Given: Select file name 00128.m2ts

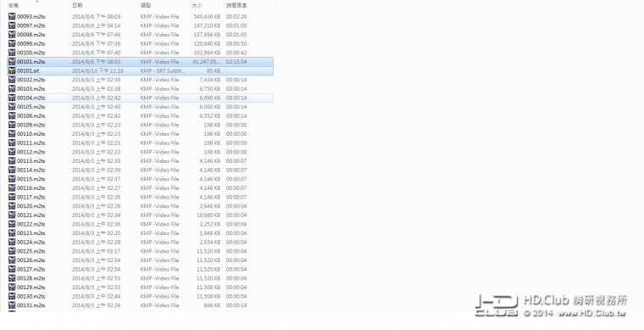Looking at the screenshot, I should (x=31, y=278).
